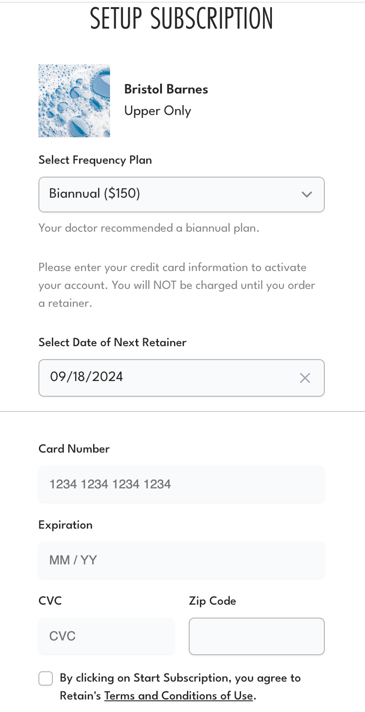Image resolution: width=365 pixels, height=712 pixels.
Task: Open the Biannual ($150) frequency plan dropdown
Action: click(x=181, y=194)
